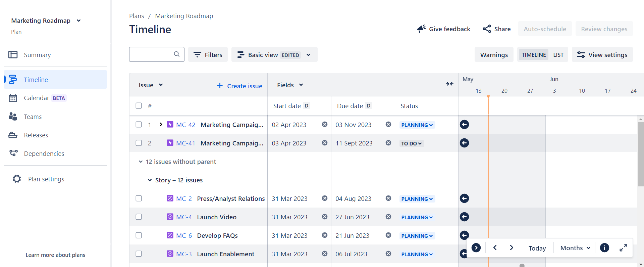Collapse the Story – 12 issues group
The height and width of the screenshot is (267, 644).
tap(150, 180)
